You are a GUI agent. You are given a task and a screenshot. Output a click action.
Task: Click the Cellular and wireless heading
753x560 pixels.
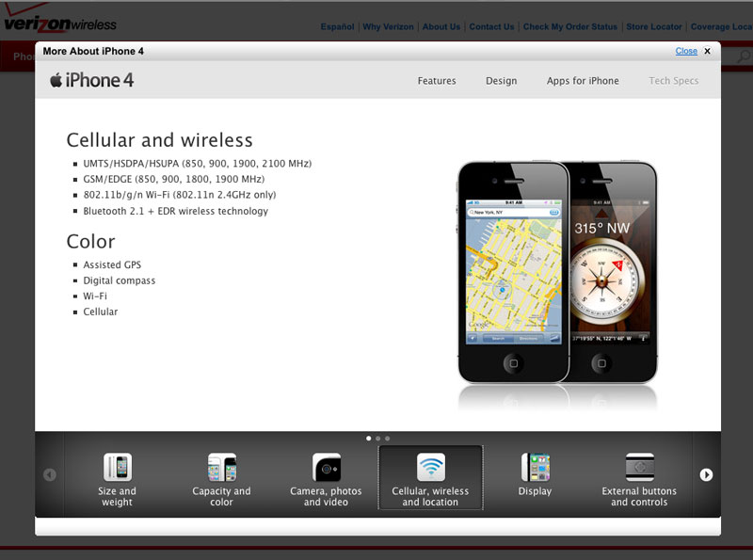[x=159, y=140]
